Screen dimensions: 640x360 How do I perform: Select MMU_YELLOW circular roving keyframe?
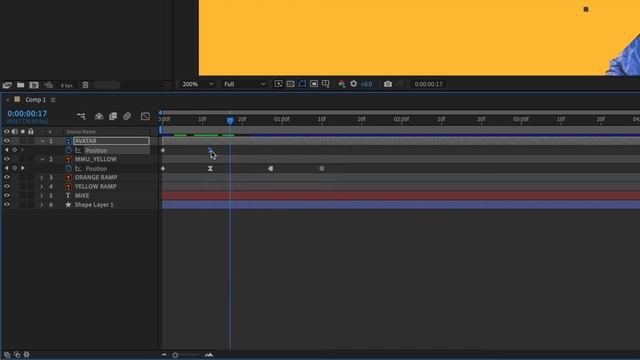click(322, 169)
